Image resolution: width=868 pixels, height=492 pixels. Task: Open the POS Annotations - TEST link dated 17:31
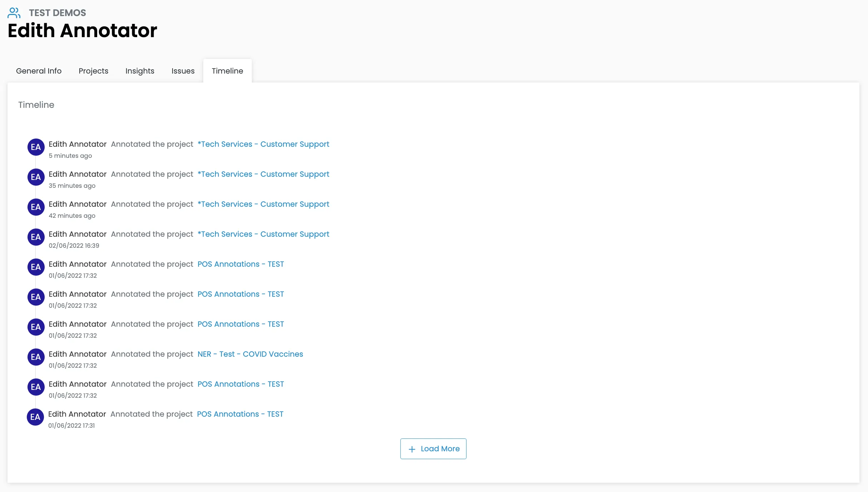click(x=240, y=414)
